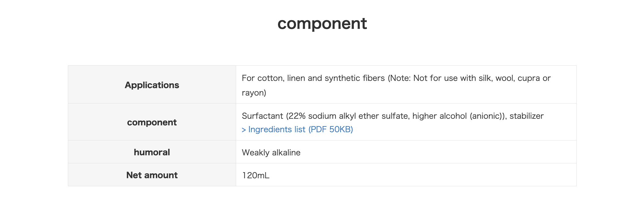644x218 pixels.
Task: Click the 'For cotton, linen and synthetic fibers' text
Action: click(x=313, y=78)
